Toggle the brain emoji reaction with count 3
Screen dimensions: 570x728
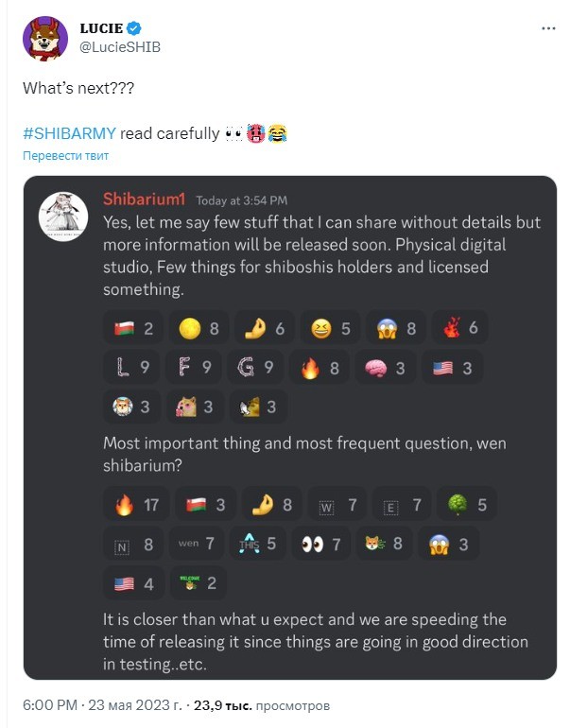pyautogui.click(x=386, y=368)
